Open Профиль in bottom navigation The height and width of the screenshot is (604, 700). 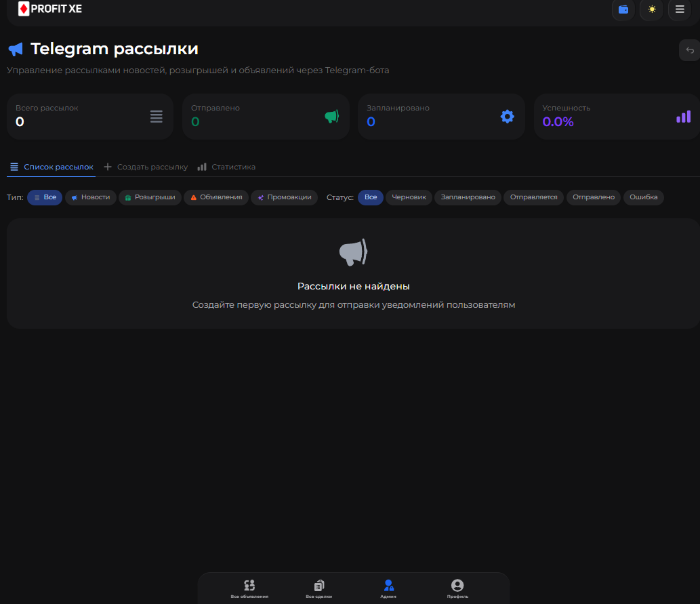457,588
